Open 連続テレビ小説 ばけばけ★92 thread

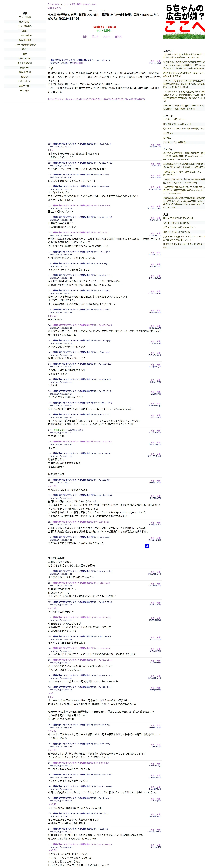coord(176,232)
